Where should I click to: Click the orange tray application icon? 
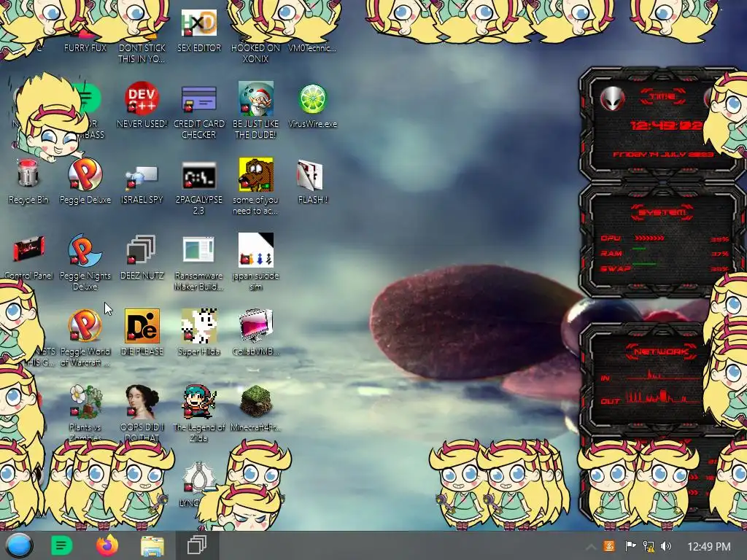click(609, 546)
